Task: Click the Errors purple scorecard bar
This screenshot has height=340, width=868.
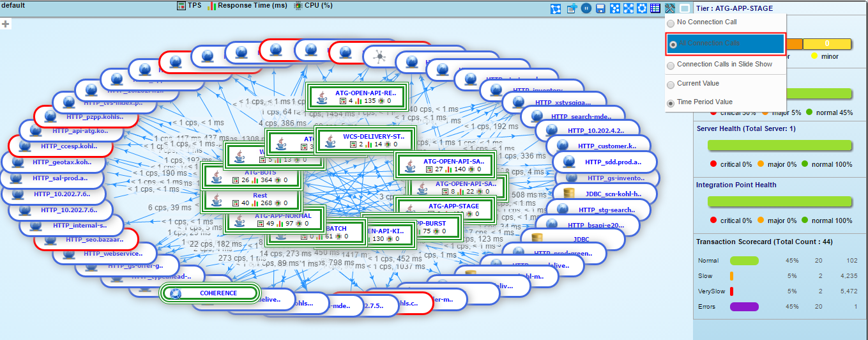Action: [744, 307]
